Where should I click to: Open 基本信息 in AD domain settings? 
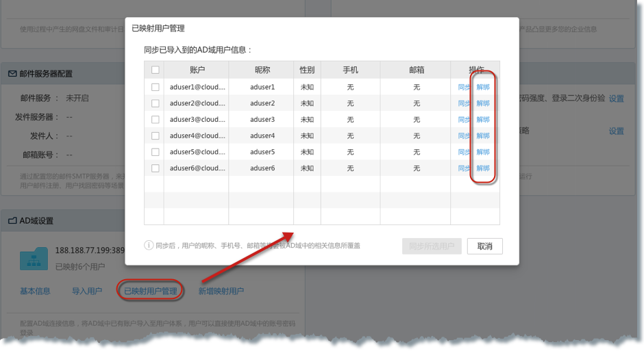pyautogui.click(x=35, y=291)
